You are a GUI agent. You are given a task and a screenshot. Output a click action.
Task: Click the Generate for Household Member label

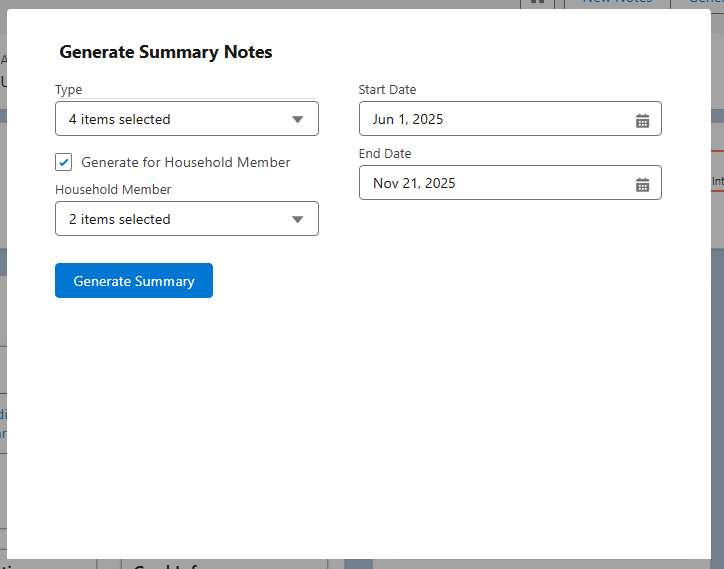pyautogui.click(x=185, y=162)
